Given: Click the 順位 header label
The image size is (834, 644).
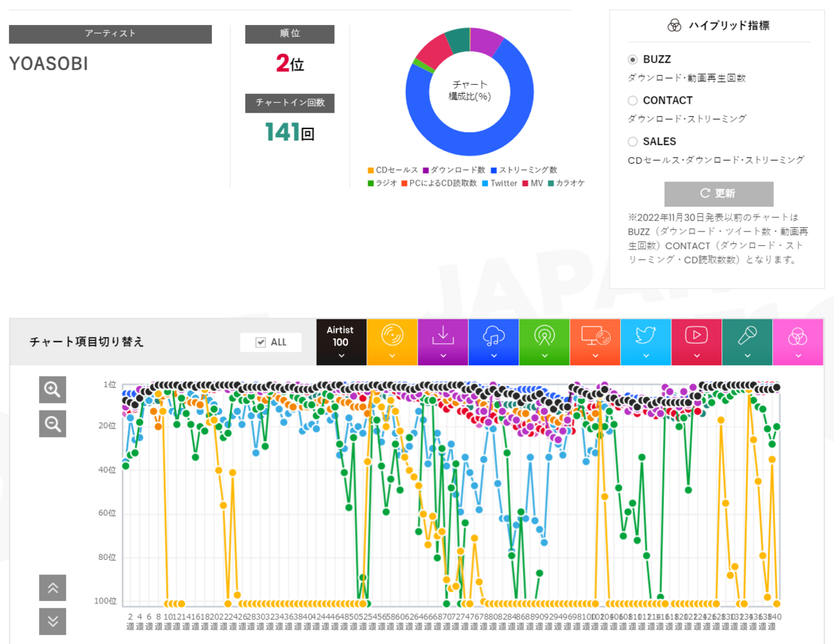Looking at the screenshot, I should pyautogui.click(x=290, y=34).
